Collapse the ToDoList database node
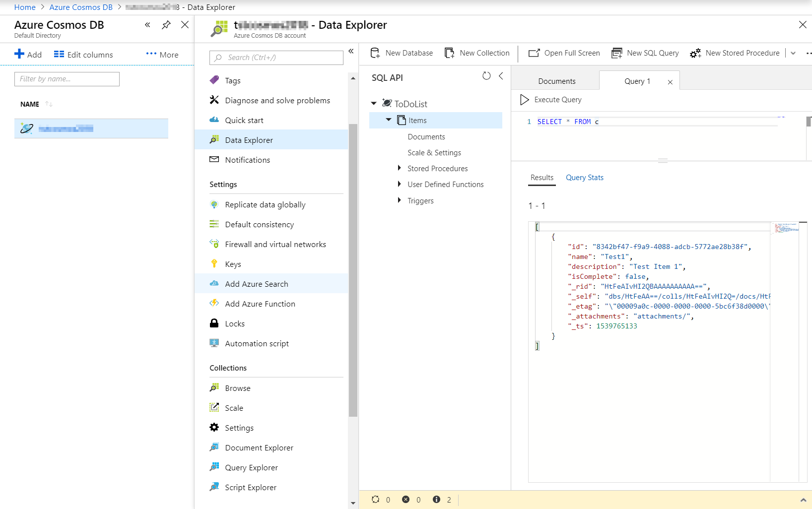This screenshot has width=812, height=509. 374,104
